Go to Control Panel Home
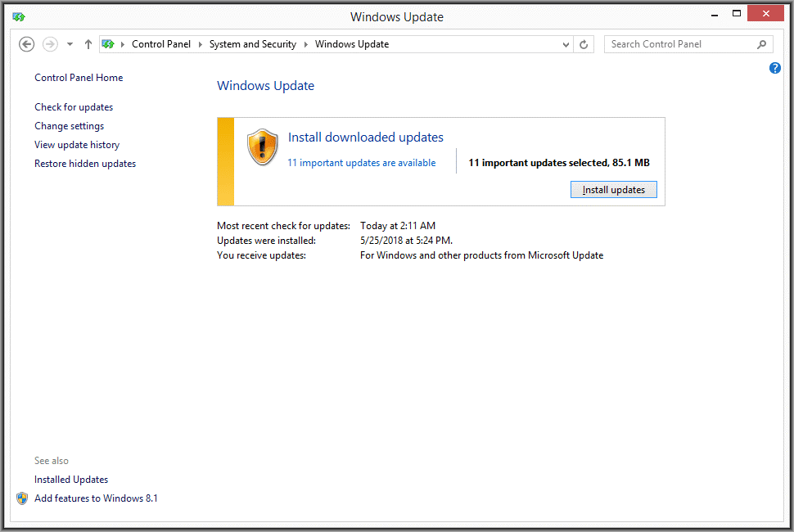 (79, 78)
